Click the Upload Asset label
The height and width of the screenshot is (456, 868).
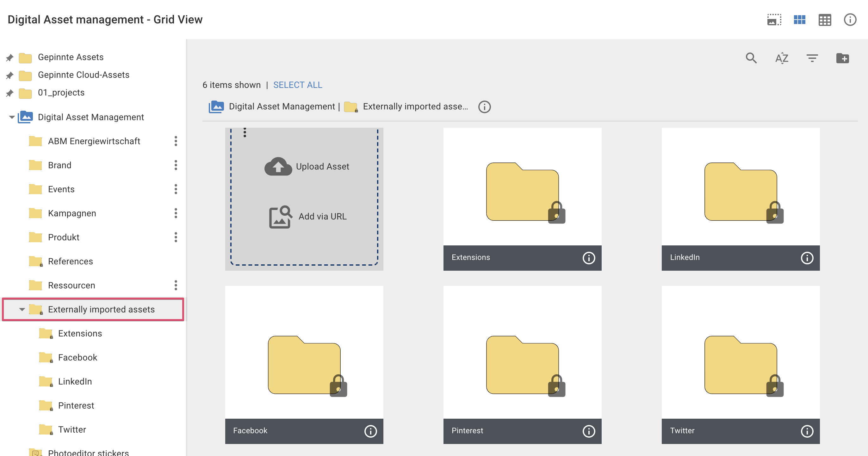tap(322, 166)
